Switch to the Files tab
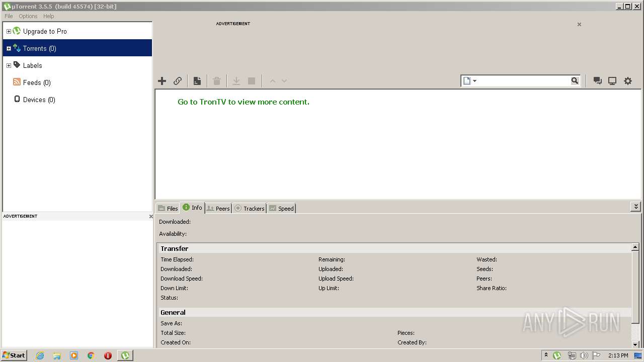The height and width of the screenshot is (362, 644). pos(168,208)
